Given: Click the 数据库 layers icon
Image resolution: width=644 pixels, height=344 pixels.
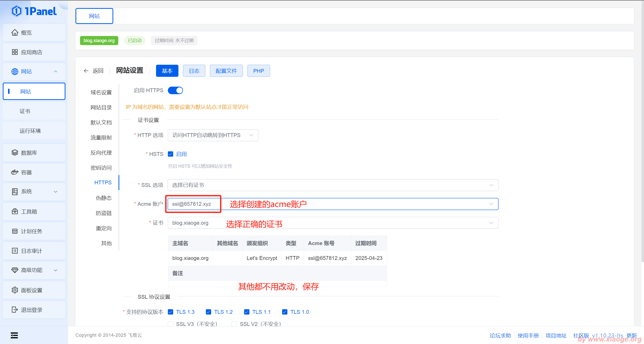Looking at the screenshot, I should (x=15, y=153).
